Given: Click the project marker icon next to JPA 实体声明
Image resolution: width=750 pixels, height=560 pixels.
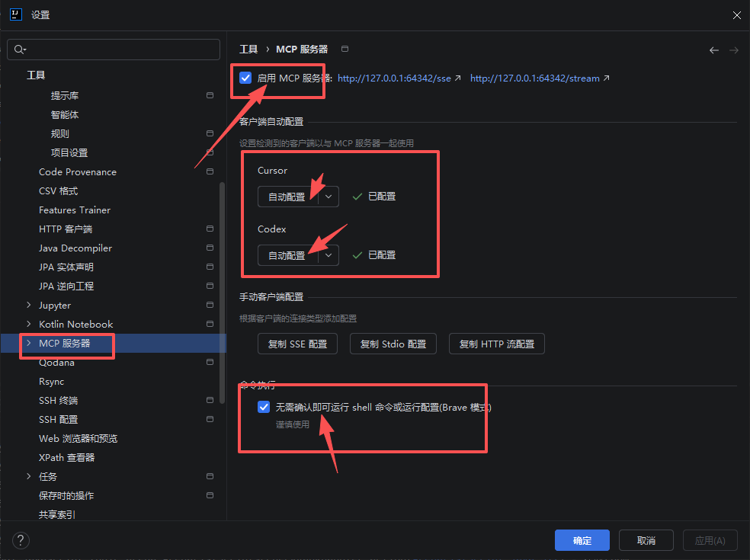Looking at the screenshot, I should (x=210, y=267).
